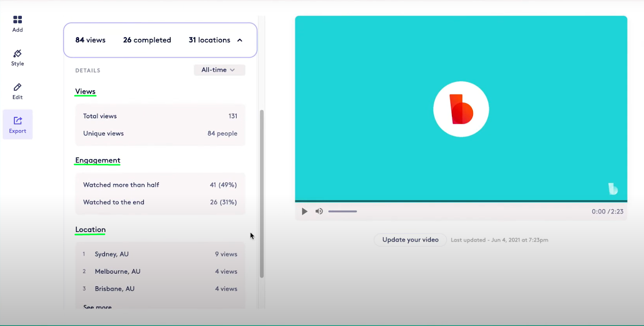
Task: Click the 4 views value for Brisbane
Action: pyautogui.click(x=226, y=289)
